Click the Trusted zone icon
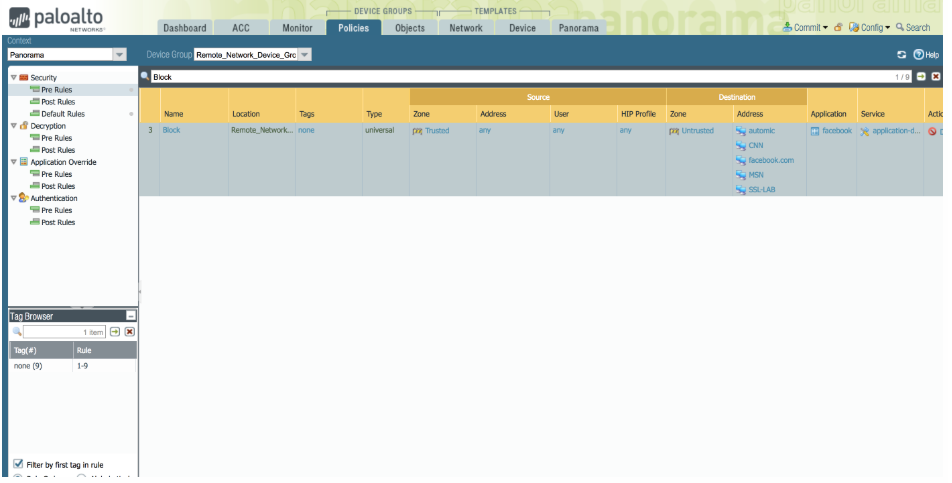 point(417,130)
